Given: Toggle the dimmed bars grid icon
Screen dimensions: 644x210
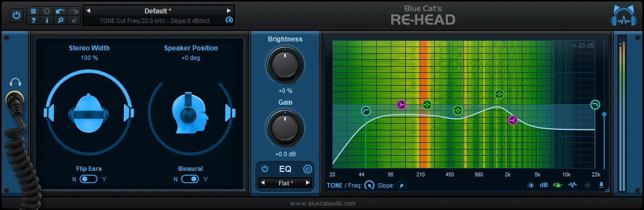Looking at the screenshot, I should click(x=588, y=185).
